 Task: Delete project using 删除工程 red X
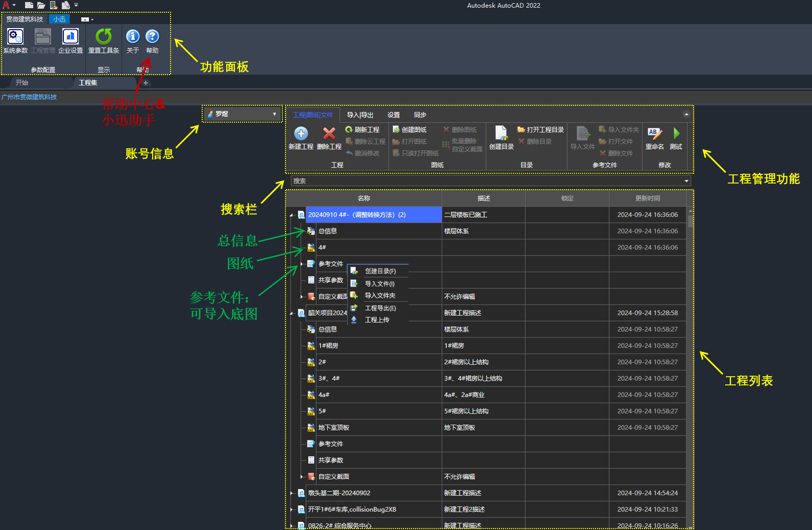pyautogui.click(x=329, y=133)
